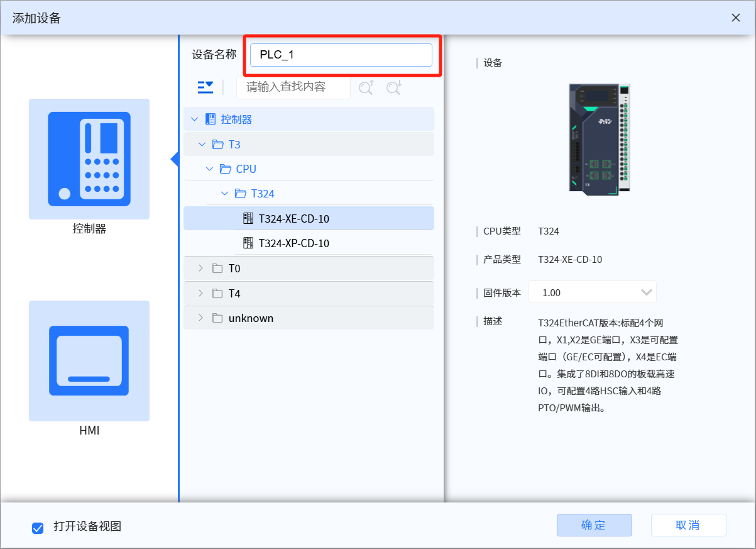Screen dimensions: 756x549
Task: Click the T324-XE-CD-10 module icon
Action: point(248,218)
